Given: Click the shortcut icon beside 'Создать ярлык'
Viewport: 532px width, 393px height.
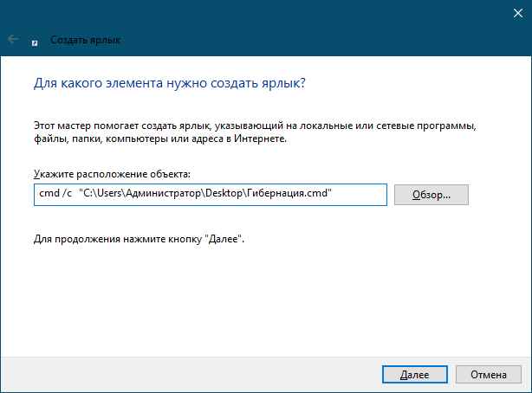Looking at the screenshot, I should (35, 43).
